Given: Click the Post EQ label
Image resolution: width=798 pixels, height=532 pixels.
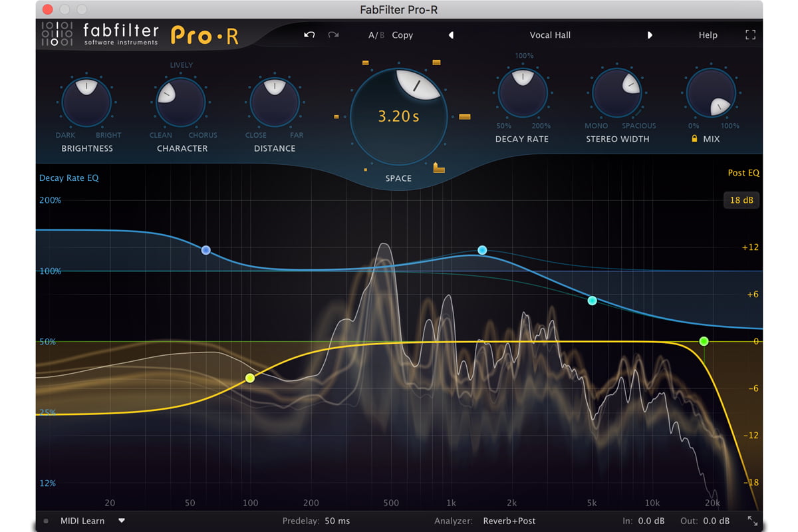Looking at the screenshot, I should click(743, 173).
